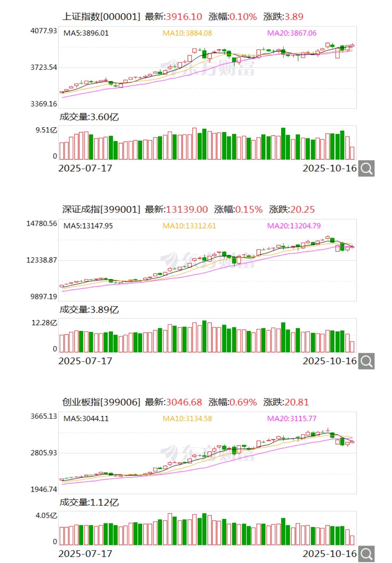392x563 pixels.
Task: Toggle the MA20:3867.06 moving average line
Action: pyautogui.click(x=292, y=33)
